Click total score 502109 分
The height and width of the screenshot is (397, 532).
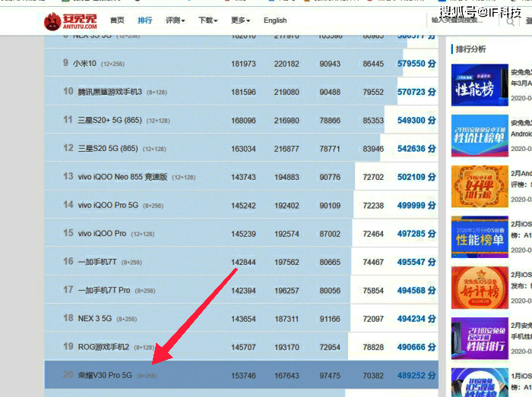click(x=416, y=177)
